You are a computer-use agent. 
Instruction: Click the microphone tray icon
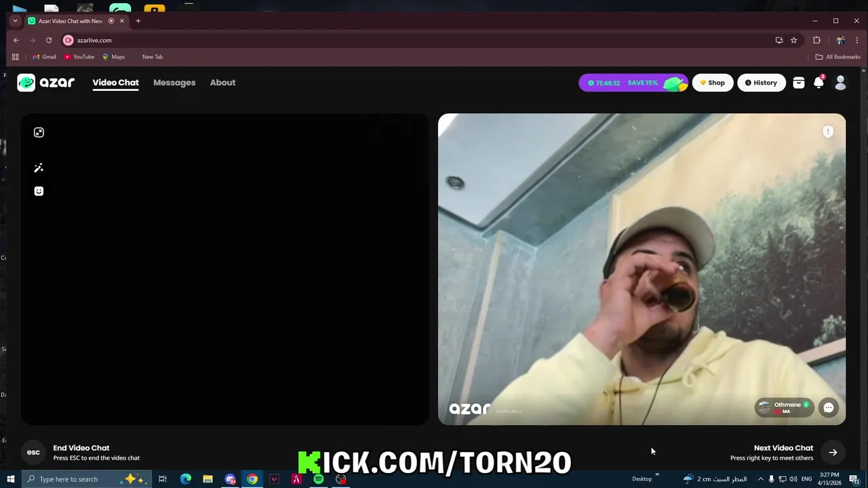[771, 479]
